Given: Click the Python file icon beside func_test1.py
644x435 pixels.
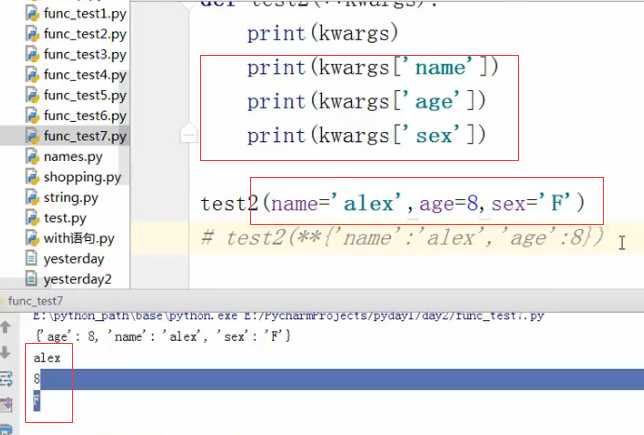Looking at the screenshot, I should 34,14.
